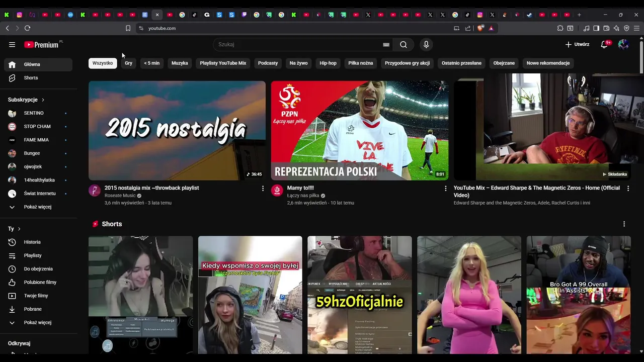
Task: Select the Hip-hop filter chip
Action: coord(328,63)
